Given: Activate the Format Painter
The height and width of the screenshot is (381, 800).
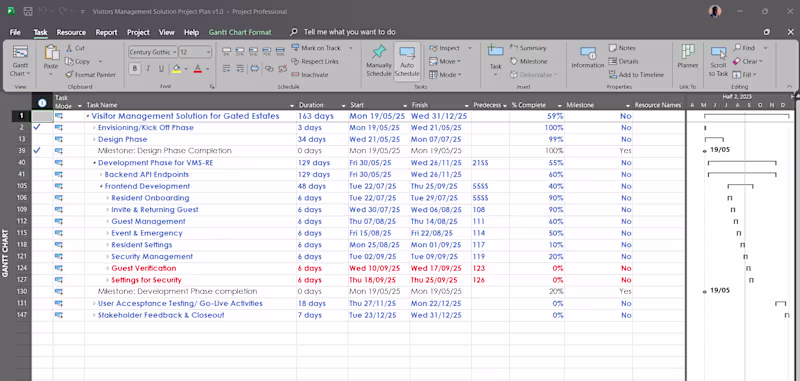Looking at the screenshot, I should [x=91, y=74].
